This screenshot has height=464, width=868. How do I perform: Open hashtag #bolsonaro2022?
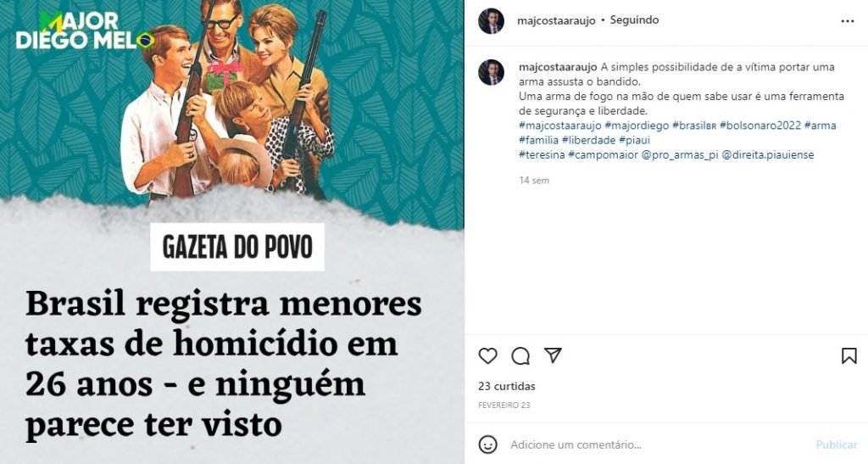760,126
